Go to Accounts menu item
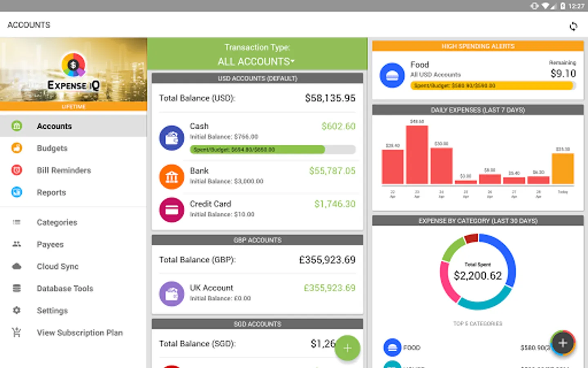This screenshot has width=588, height=368. pos(73,126)
